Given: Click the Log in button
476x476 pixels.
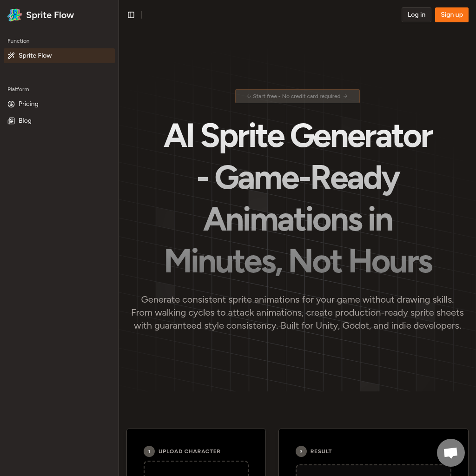Looking at the screenshot, I should coord(416,14).
